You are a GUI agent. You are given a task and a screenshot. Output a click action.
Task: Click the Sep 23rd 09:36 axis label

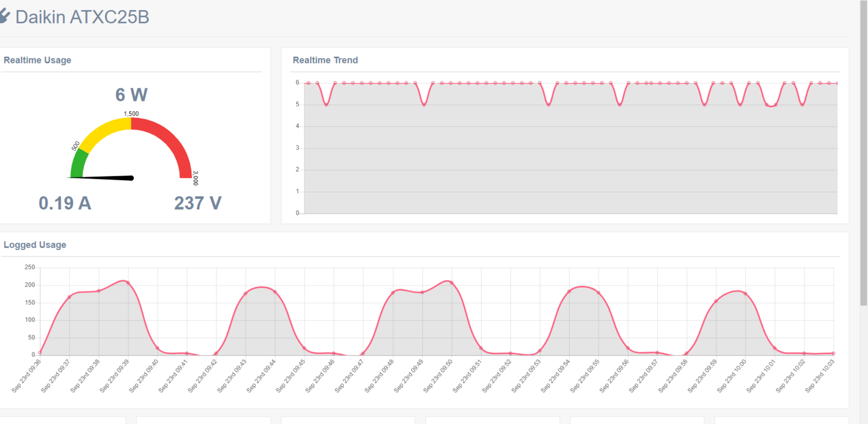click(27, 376)
